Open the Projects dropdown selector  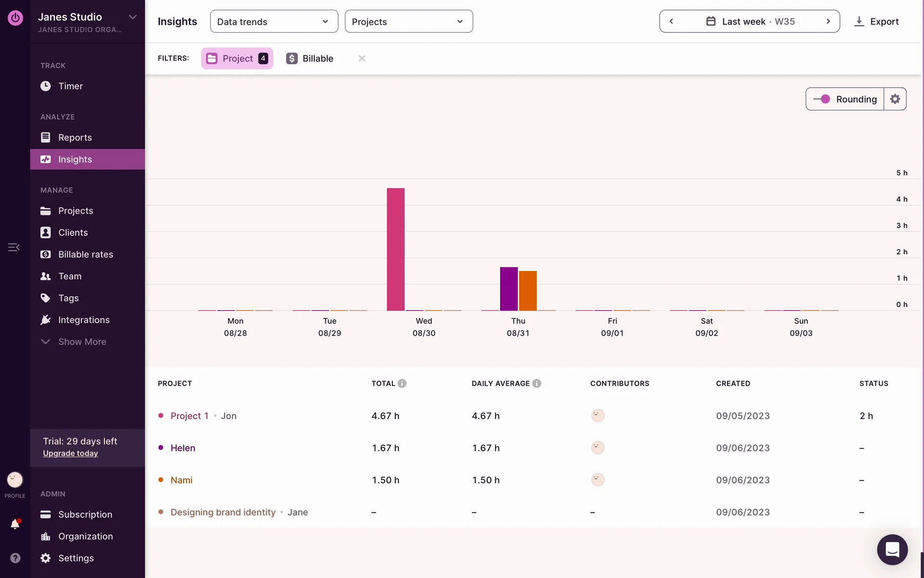click(409, 22)
